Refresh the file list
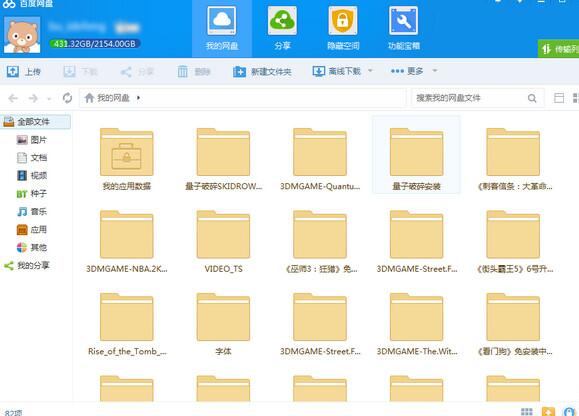The image size is (579, 416). tap(67, 98)
